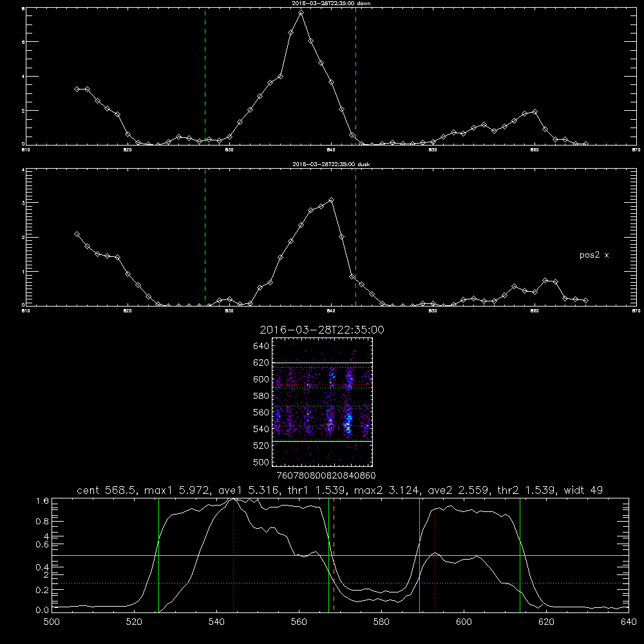The width and height of the screenshot is (644, 644).
Task: Click the timestamp title above the heatmap
Action: tap(322, 330)
